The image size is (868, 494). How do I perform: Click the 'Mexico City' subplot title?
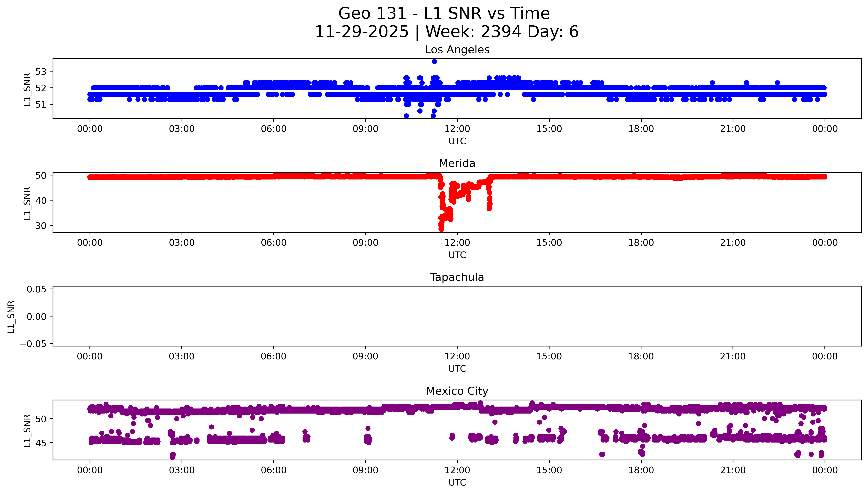[457, 391]
